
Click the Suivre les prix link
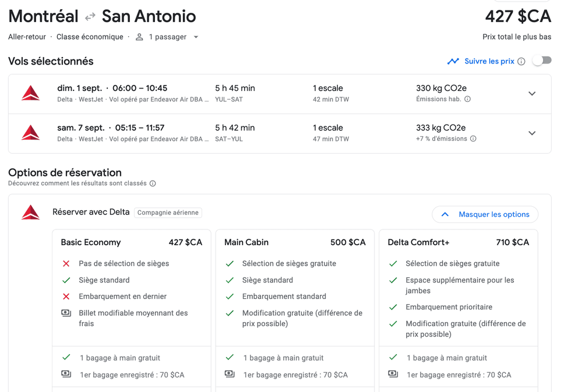(491, 61)
